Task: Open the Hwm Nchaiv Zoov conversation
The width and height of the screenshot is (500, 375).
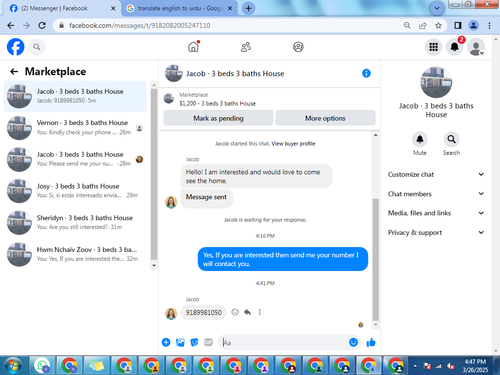Action: [x=75, y=254]
